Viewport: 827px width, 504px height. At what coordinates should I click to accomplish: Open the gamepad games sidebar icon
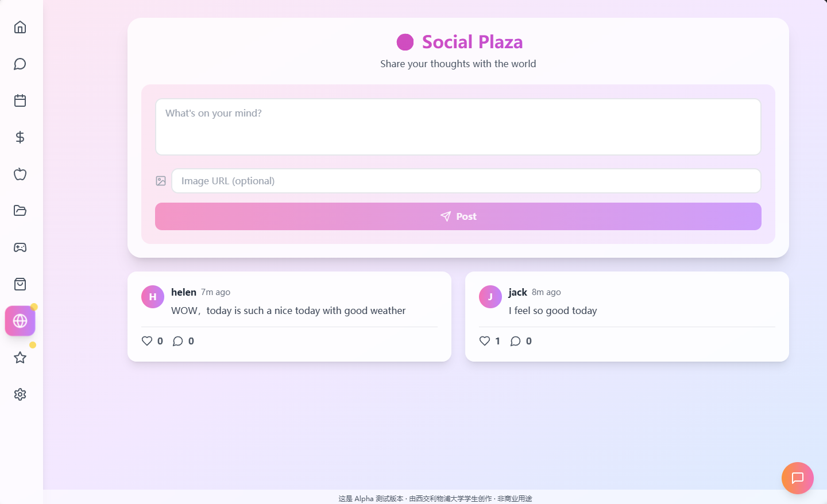pyautogui.click(x=20, y=247)
